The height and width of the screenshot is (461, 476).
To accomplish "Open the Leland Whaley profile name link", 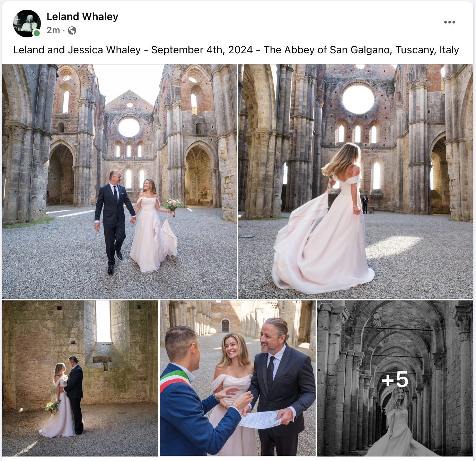I will pos(82,17).
